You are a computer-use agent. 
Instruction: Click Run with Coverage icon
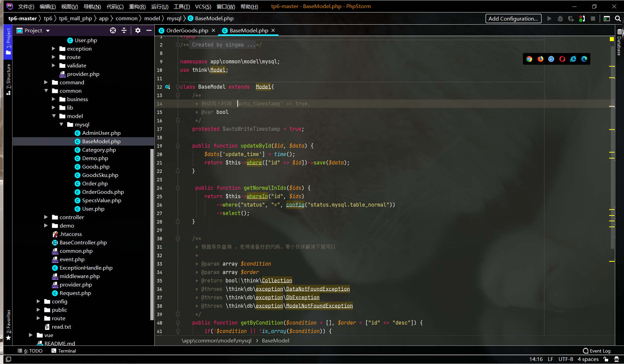pyautogui.click(x=571, y=19)
